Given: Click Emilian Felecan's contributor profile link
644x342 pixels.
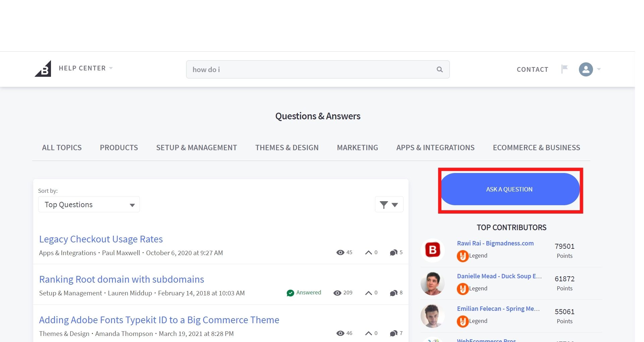Looking at the screenshot, I should pos(498,308).
